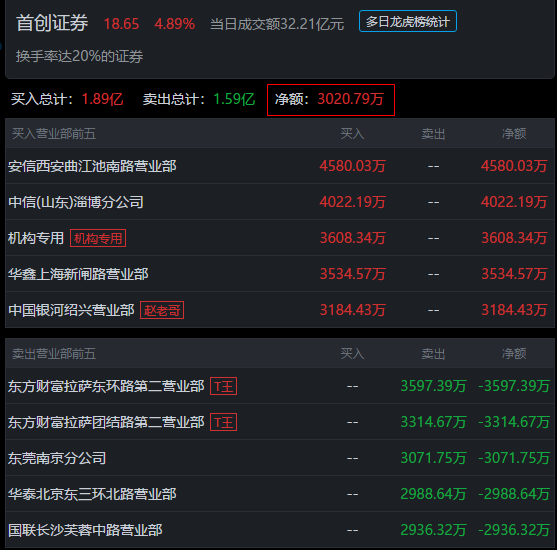Image resolution: width=557 pixels, height=550 pixels.
Task: Click the 净额 column header in sell table
Action: tap(514, 354)
